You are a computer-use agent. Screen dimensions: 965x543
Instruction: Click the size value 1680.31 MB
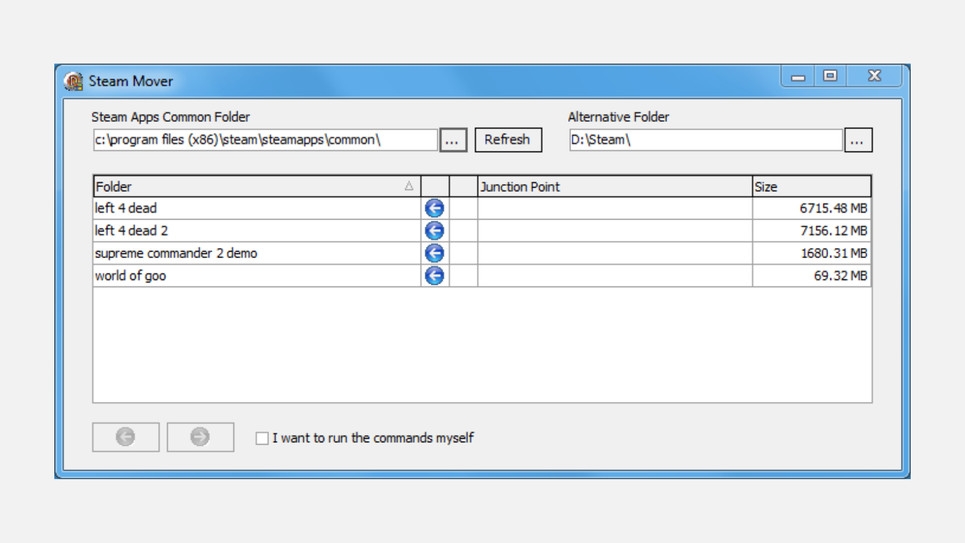pos(833,253)
